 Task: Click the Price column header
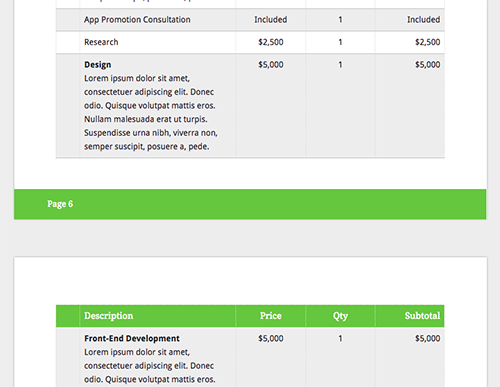[x=271, y=316]
